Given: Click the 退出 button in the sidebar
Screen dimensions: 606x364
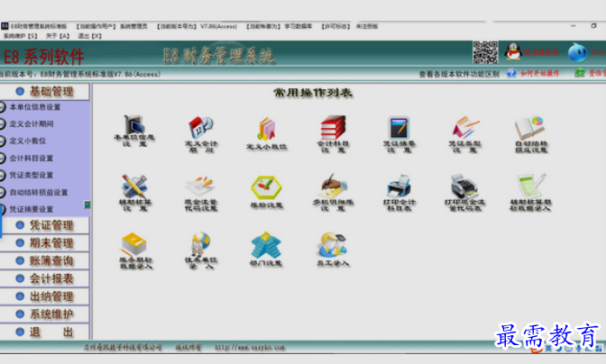Looking at the screenshot, I should [44, 332].
